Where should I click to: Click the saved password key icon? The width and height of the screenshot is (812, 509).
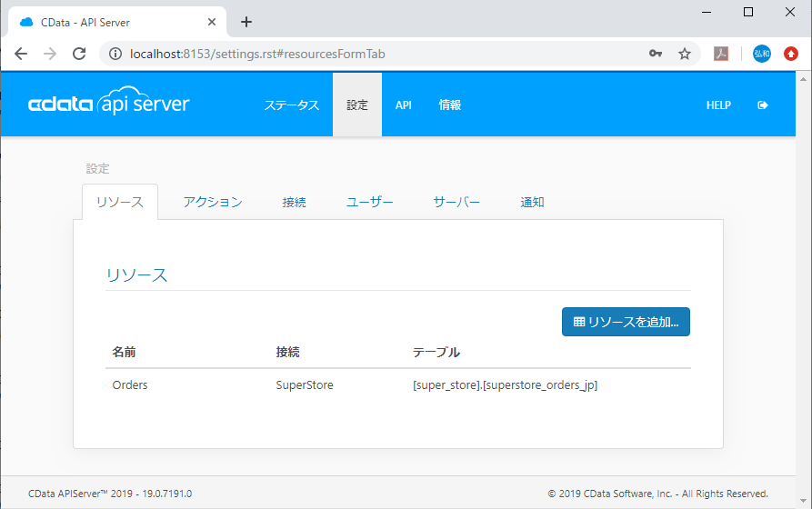pos(655,54)
